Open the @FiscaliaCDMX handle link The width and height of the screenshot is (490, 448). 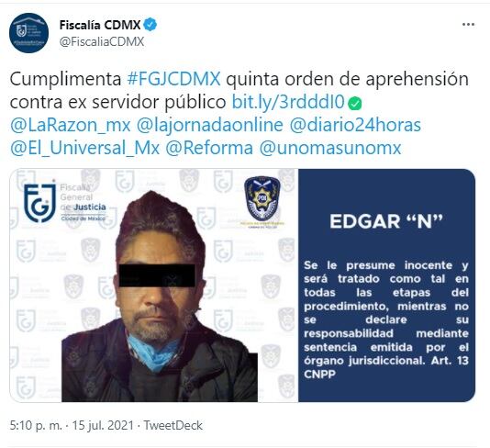coord(102,41)
